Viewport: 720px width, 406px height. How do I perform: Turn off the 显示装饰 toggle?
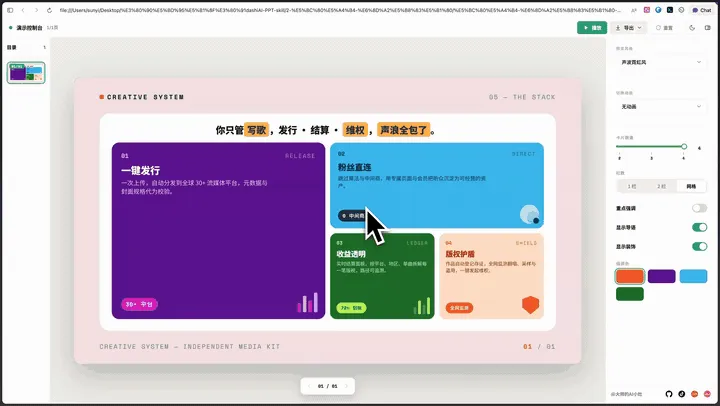(699, 247)
